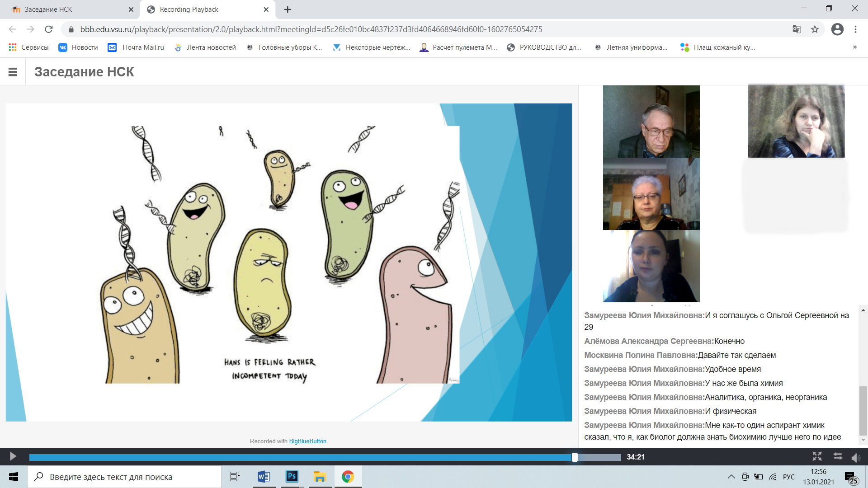Open the Google Translate page icon
This screenshot has height=488, width=868.
(797, 29)
